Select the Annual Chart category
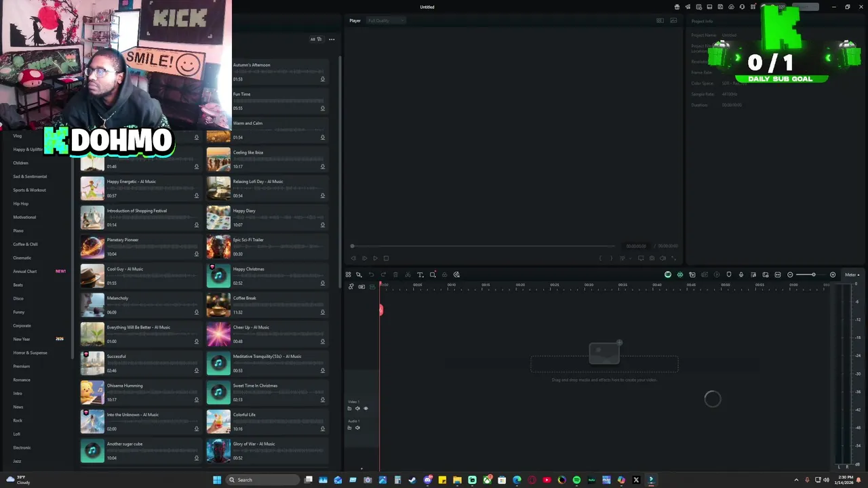The image size is (868, 488). (25, 271)
